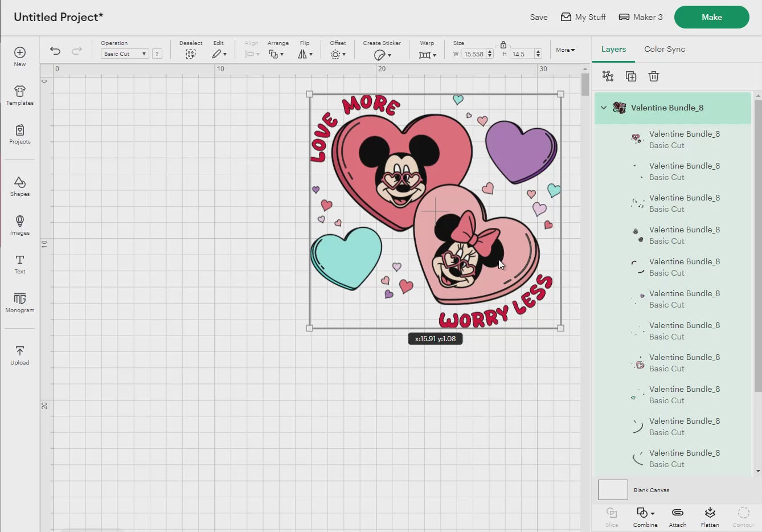Click the Attach button
The image size is (762, 532).
click(678, 517)
